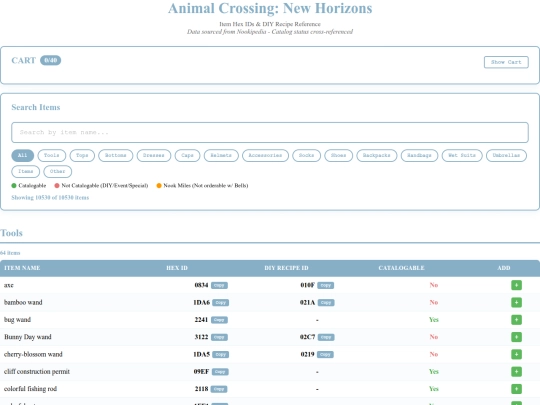Image resolution: width=540 pixels, height=405 pixels.
Task: Copy Bunny Day wand recipe ID 02C7
Action: coord(326,337)
